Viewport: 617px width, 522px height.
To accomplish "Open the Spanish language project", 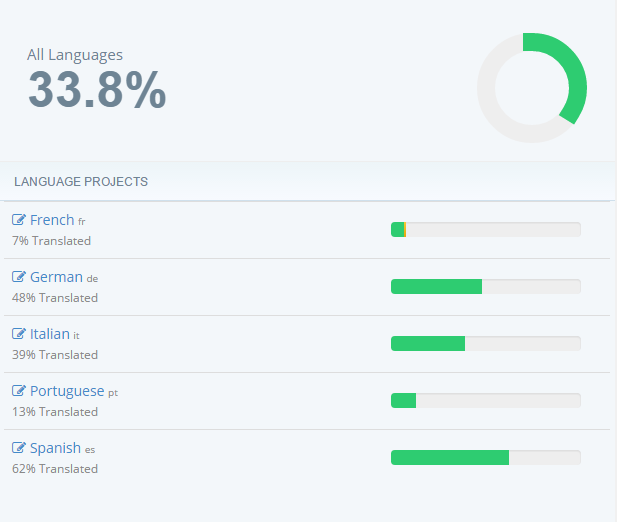I will tap(55, 448).
